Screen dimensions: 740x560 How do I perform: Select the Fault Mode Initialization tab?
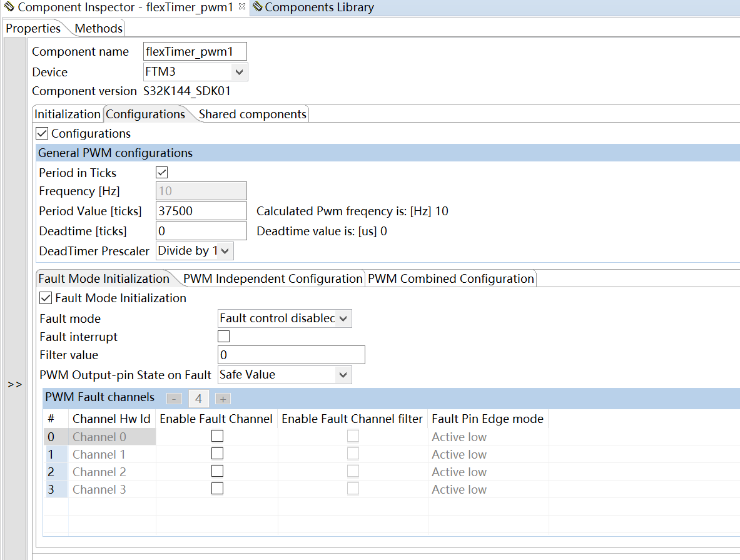point(104,278)
